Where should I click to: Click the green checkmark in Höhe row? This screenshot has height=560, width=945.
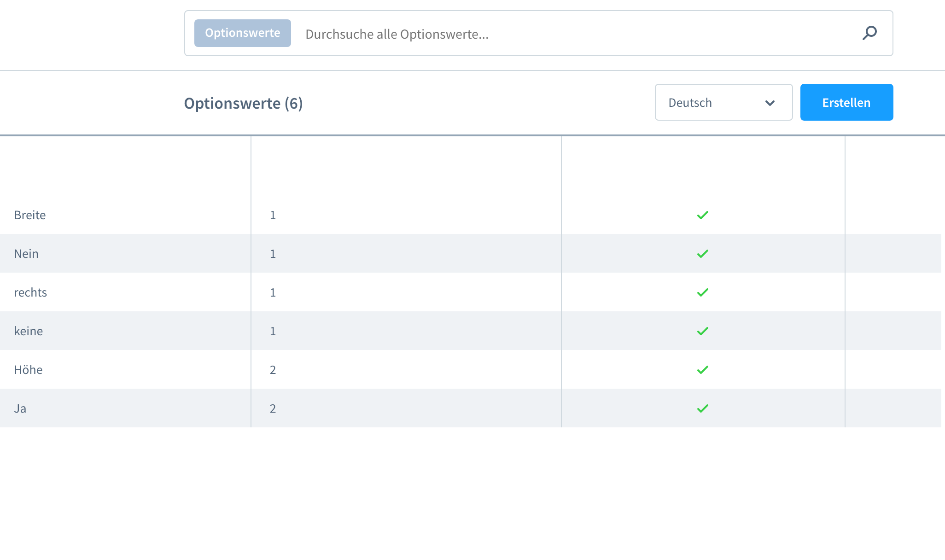(x=703, y=370)
